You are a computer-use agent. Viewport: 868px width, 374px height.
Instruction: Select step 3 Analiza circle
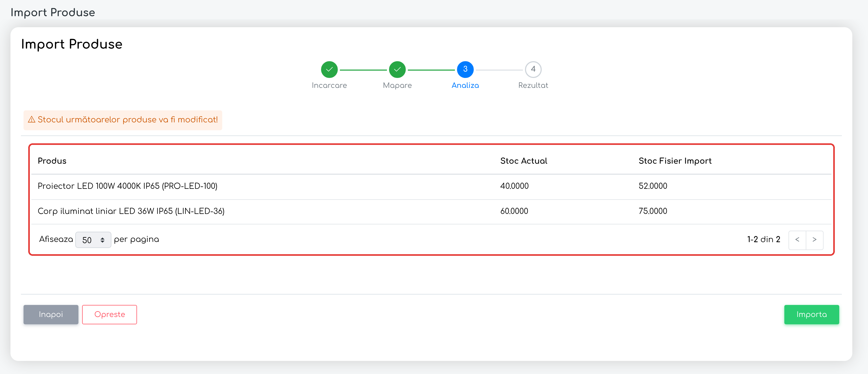click(465, 69)
